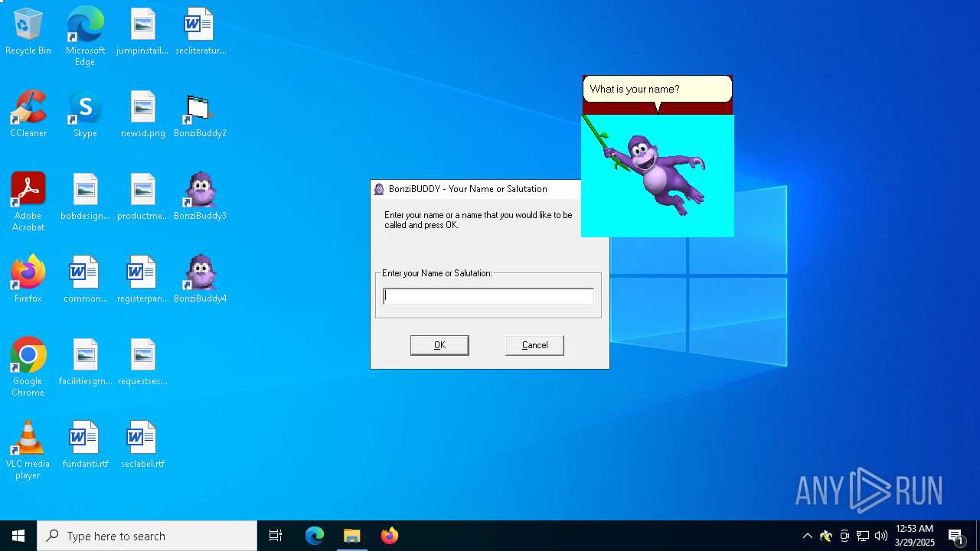Open the Skype desktop shortcut
Screen dimensions: 980x551
pyautogui.click(x=85, y=114)
